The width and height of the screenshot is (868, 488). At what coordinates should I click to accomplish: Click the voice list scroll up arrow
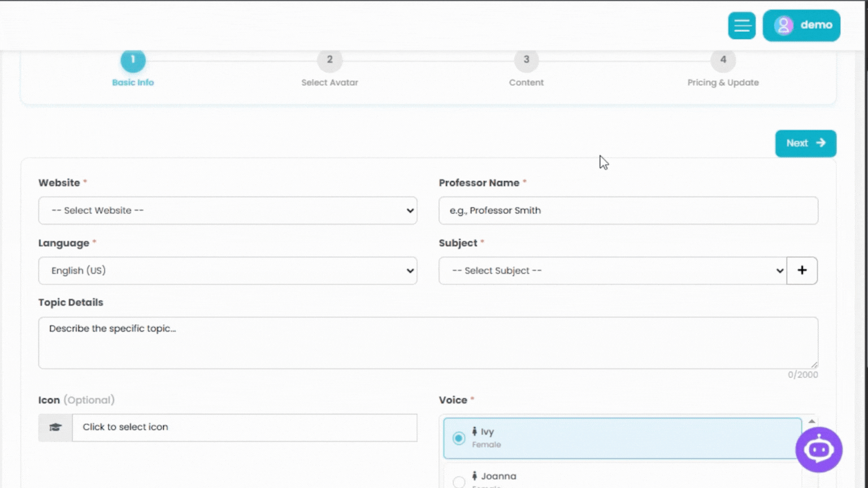811,421
